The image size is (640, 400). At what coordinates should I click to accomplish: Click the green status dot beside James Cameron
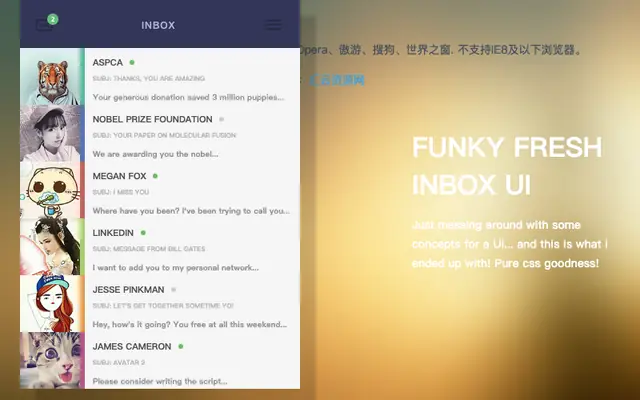pyautogui.click(x=181, y=346)
